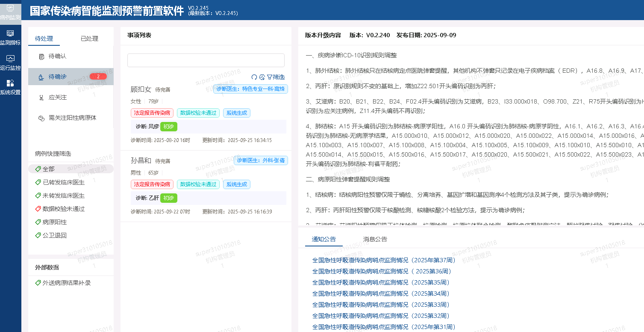This screenshot has width=644, height=332.
Task: Click the application title 国家传染病智能监测预警前置软件
Action: [x=107, y=11]
